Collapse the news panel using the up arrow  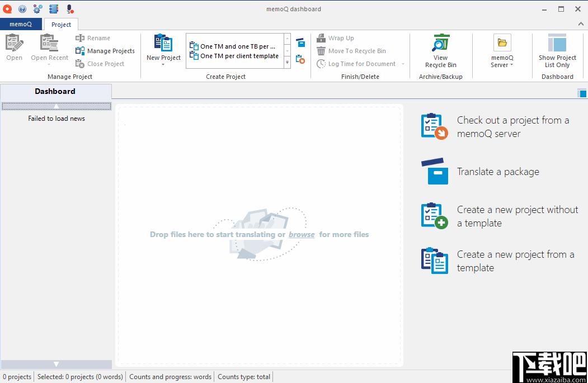(57, 106)
